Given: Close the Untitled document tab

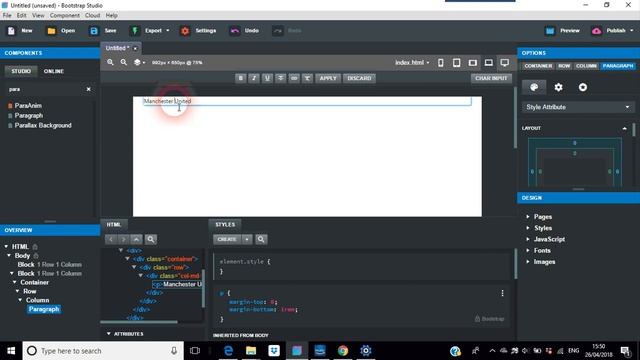Looking at the screenshot, I should 135,49.
